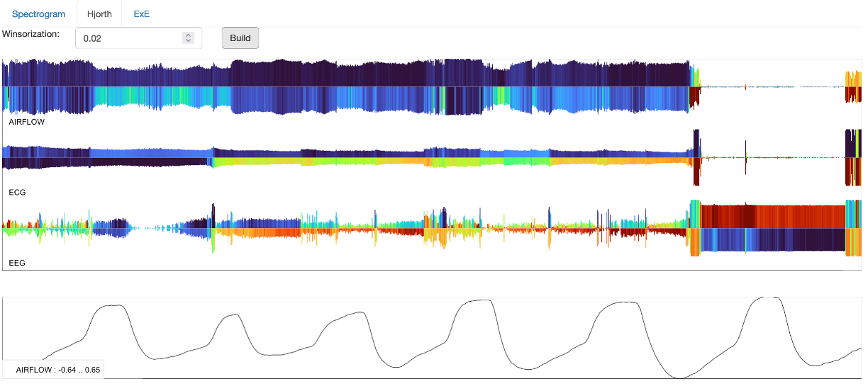Open the ExE tab
The image size is (868, 391).
(x=142, y=14)
